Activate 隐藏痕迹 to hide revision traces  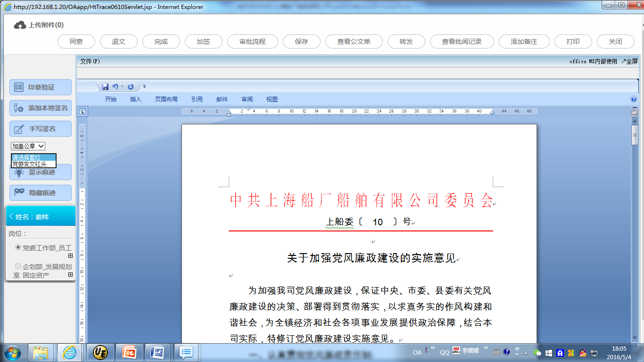[x=40, y=192]
